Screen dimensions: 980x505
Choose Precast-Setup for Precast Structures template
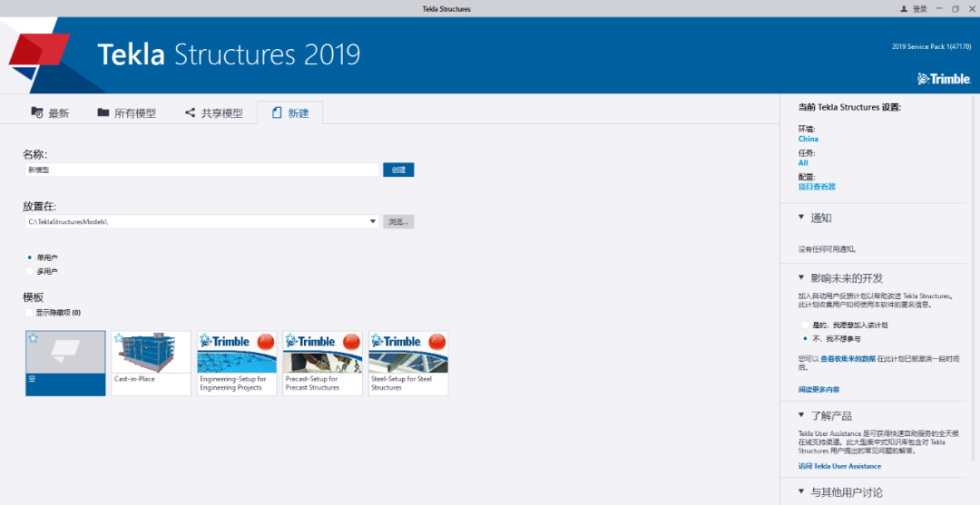[x=322, y=364]
